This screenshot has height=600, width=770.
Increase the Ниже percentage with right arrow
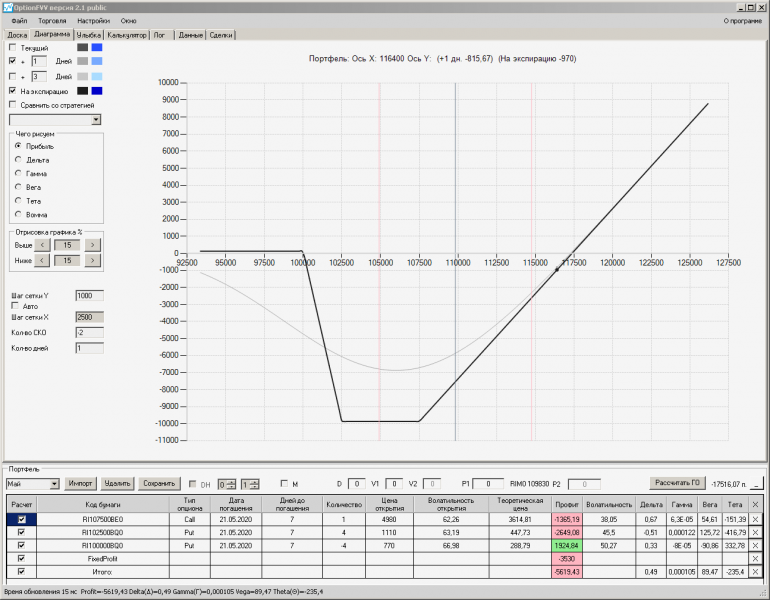click(x=92, y=260)
